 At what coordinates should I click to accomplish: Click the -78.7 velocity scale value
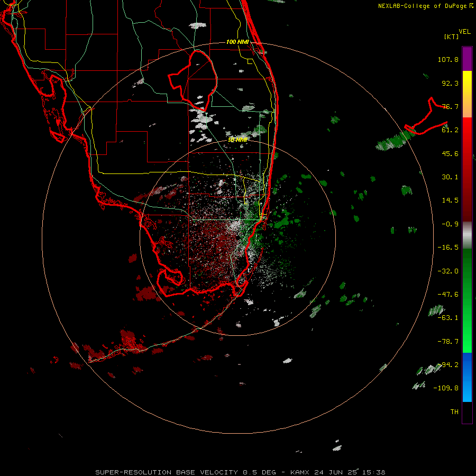[448, 342]
